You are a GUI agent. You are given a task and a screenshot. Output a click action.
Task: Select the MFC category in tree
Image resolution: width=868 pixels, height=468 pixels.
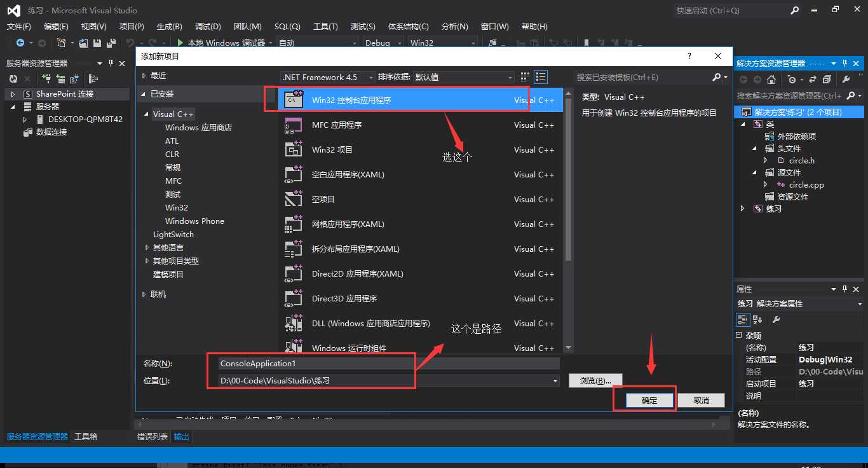pos(173,181)
